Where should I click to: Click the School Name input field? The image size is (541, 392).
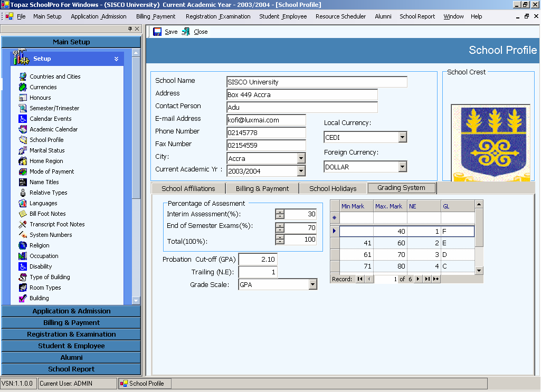click(x=317, y=82)
